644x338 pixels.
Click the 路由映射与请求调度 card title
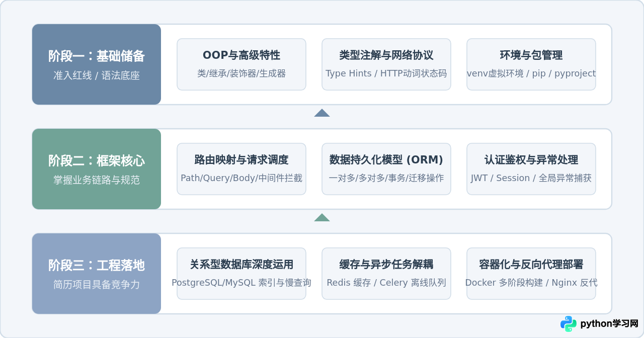pyautogui.click(x=242, y=159)
